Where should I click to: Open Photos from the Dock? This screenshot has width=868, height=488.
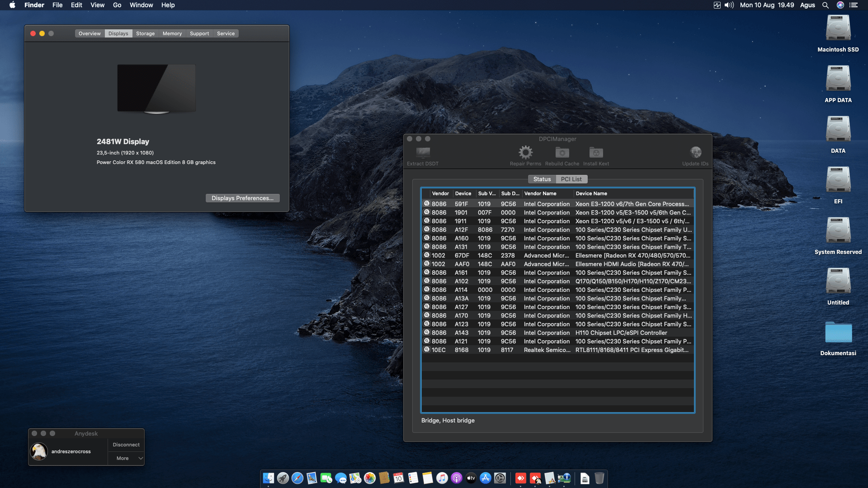370,478
